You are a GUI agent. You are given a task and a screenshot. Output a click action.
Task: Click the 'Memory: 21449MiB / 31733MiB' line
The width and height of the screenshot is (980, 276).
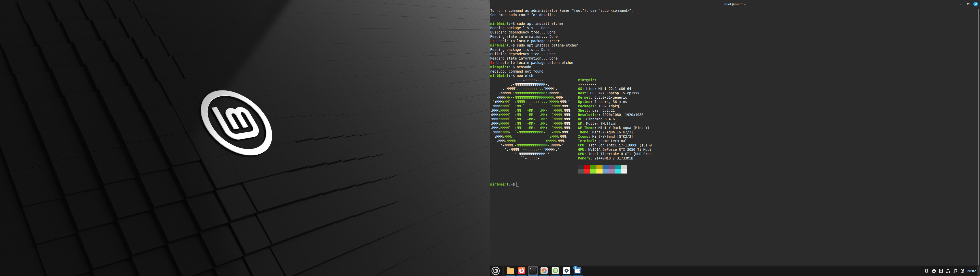point(606,158)
